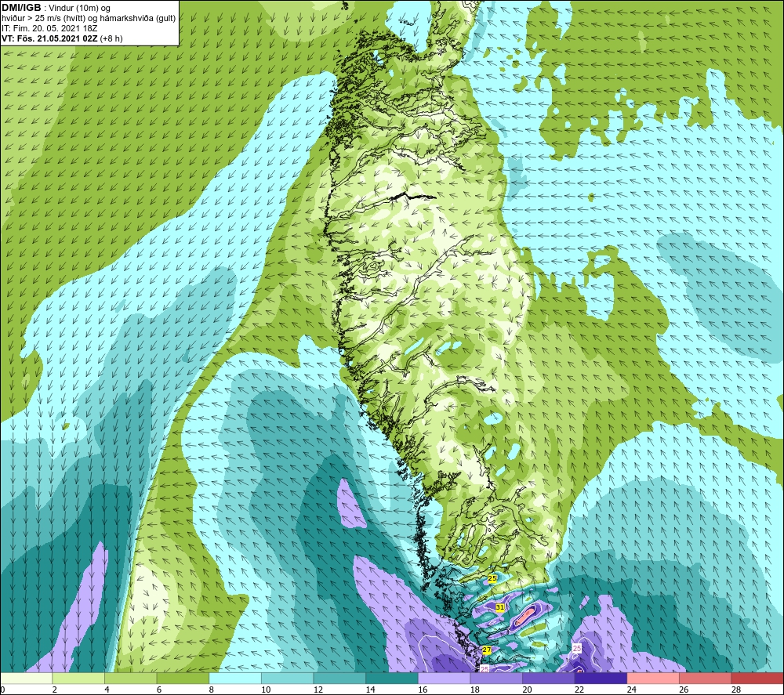Click the DMI/IGB title text
The width and height of the screenshot is (784, 695).
(22, 8)
